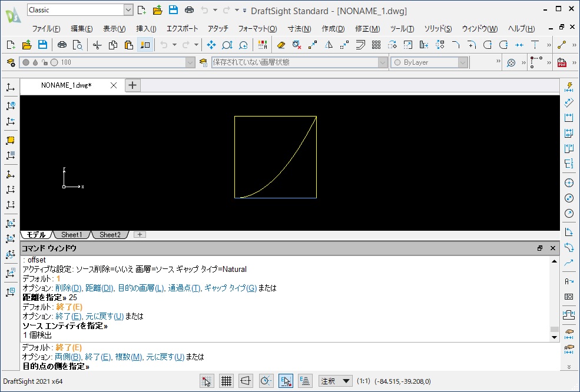Viewport: 580px width, 392px height.
Task: Click the Paste clipboard icon
Action: [x=129, y=45]
